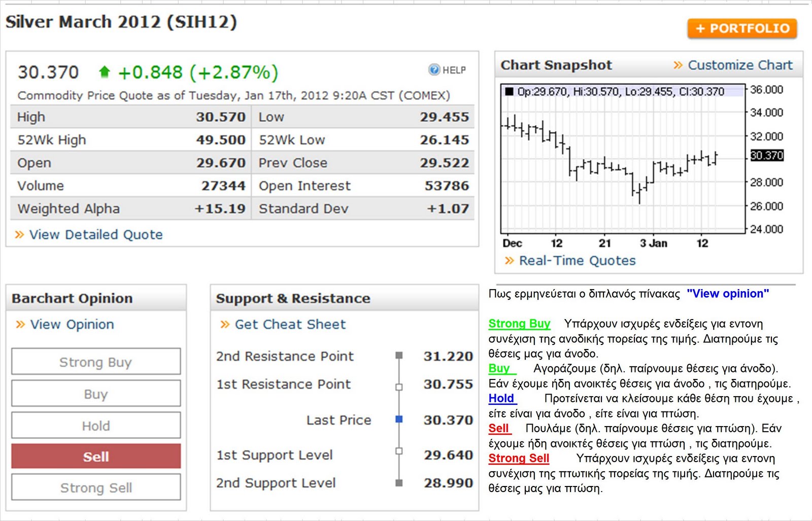The height and width of the screenshot is (521, 812).
Task: Click the 1st Support Level value 29.640
Action: 448,455
